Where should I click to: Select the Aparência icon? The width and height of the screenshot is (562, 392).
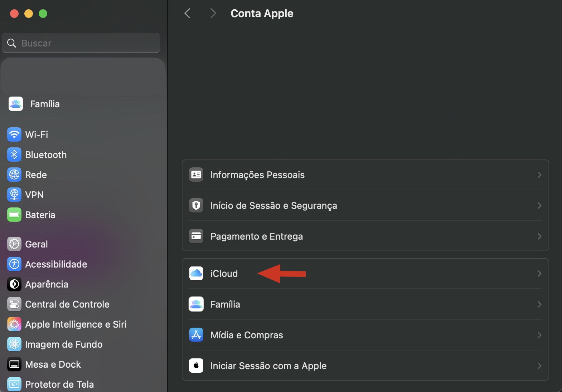click(x=14, y=284)
